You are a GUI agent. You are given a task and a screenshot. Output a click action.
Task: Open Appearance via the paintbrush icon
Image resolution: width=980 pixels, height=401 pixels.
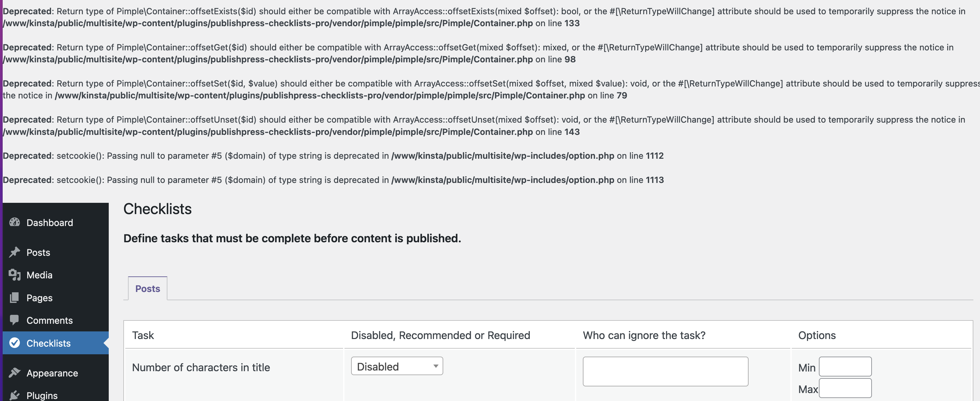point(15,372)
